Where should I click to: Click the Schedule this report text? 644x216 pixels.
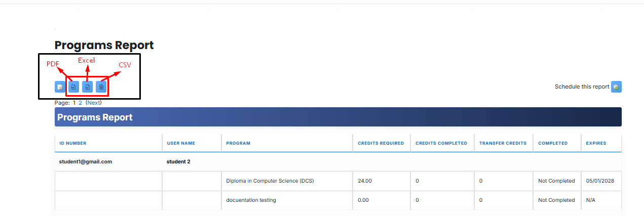(x=582, y=87)
